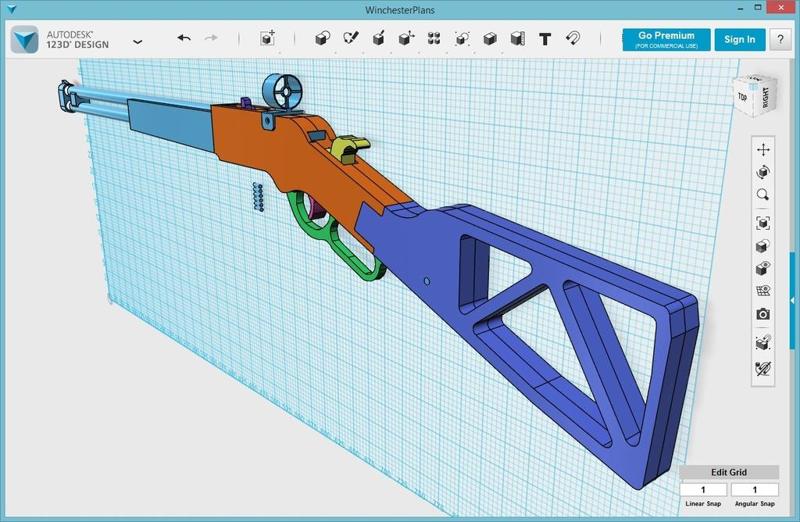This screenshot has width=800, height=522.
Task: Select the Sketch tool icon
Action: [x=351, y=38]
